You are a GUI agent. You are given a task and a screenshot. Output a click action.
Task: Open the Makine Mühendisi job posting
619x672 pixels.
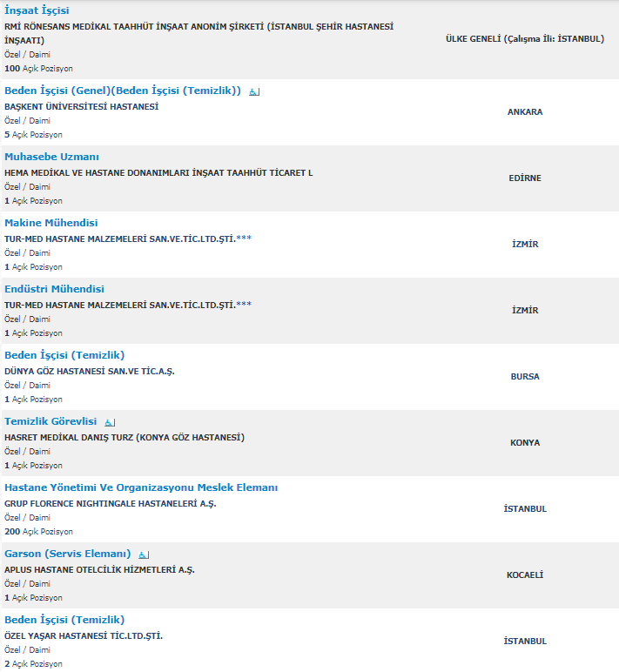click(50, 223)
